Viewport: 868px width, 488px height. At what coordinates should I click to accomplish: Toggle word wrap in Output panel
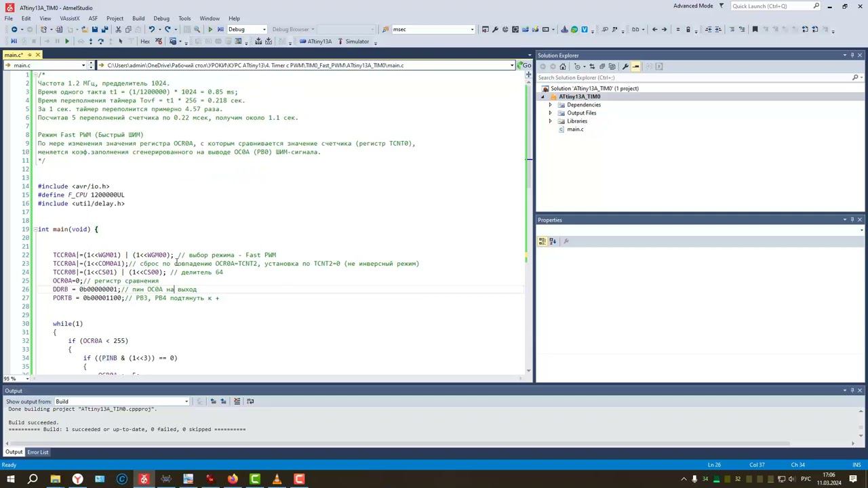[250, 401]
